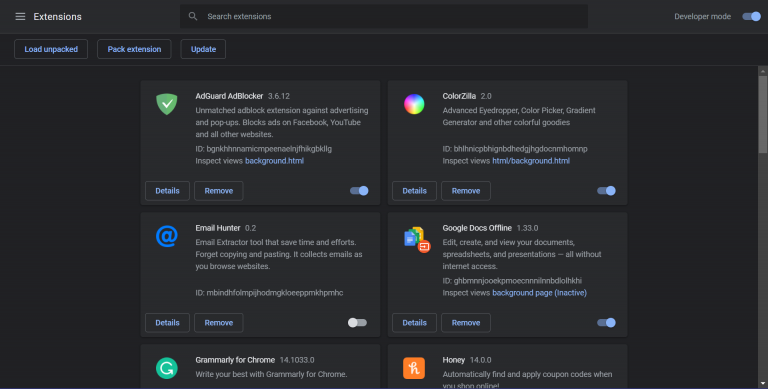Toggle Developer mode off
The image size is (768, 389).
pyautogui.click(x=751, y=17)
